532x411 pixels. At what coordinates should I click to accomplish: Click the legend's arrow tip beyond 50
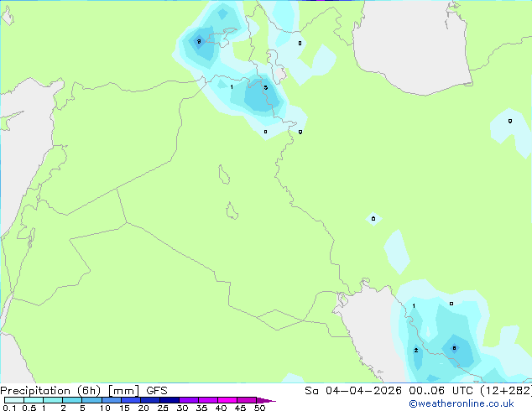[x=266, y=400]
